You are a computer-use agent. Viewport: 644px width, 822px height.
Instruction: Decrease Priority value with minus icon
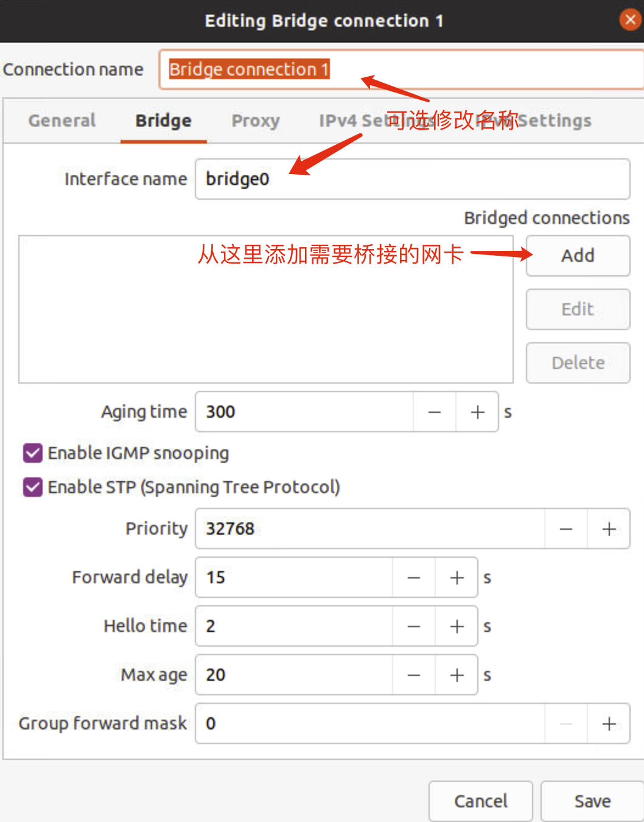click(565, 529)
